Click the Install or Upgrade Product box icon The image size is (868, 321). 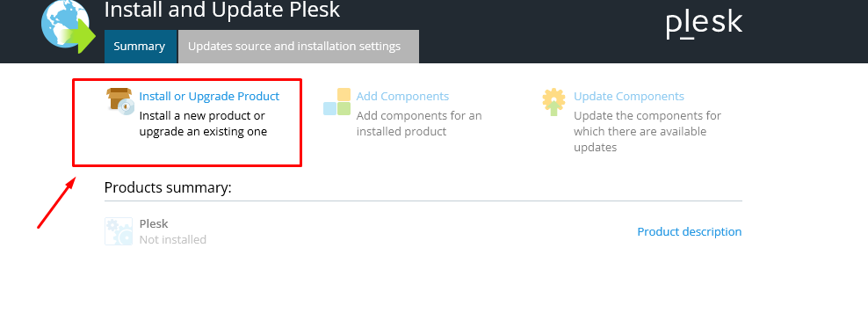click(x=120, y=101)
